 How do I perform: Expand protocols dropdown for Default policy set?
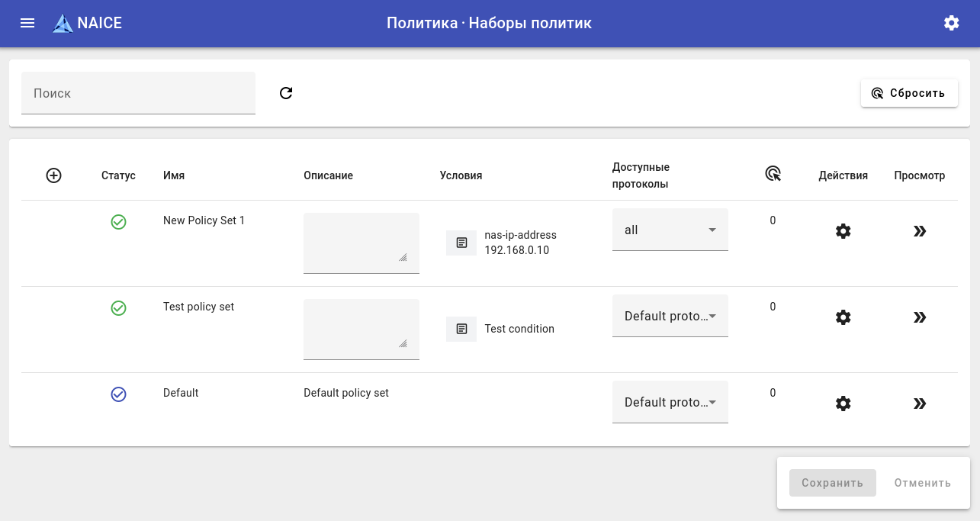click(670, 402)
